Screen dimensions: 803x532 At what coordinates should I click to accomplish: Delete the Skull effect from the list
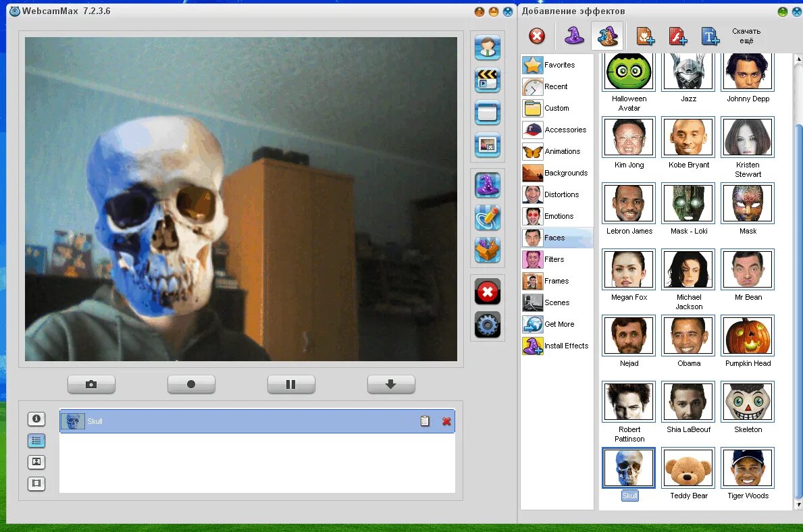pyautogui.click(x=446, y=421)
